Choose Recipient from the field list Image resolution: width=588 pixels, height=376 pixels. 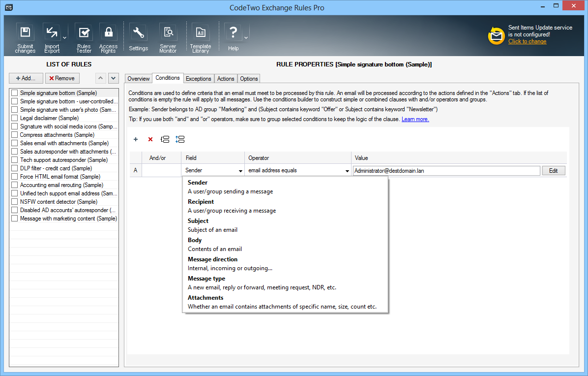point(285,206)
